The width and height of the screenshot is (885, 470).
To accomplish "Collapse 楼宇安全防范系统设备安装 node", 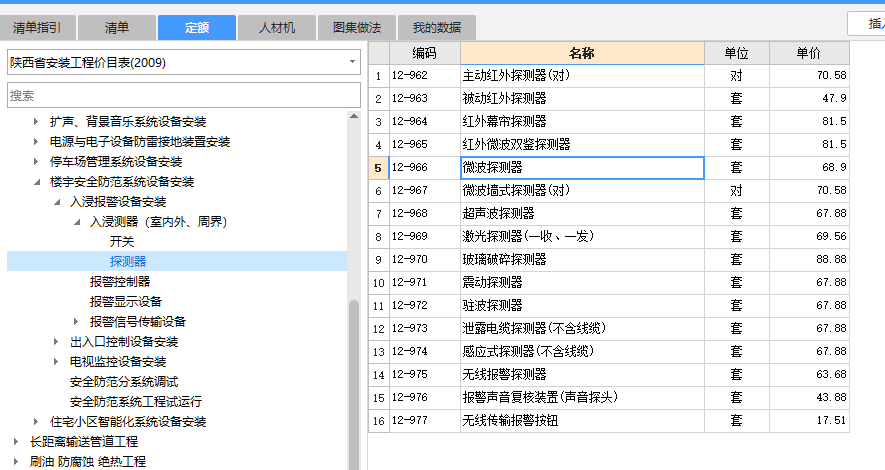I will coord(37,182).
